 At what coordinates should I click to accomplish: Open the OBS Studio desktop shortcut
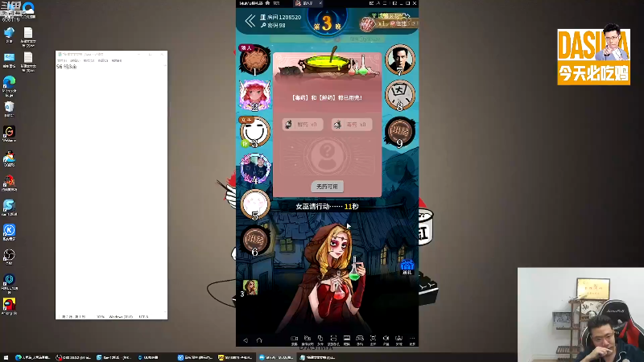tap(9, 257)
